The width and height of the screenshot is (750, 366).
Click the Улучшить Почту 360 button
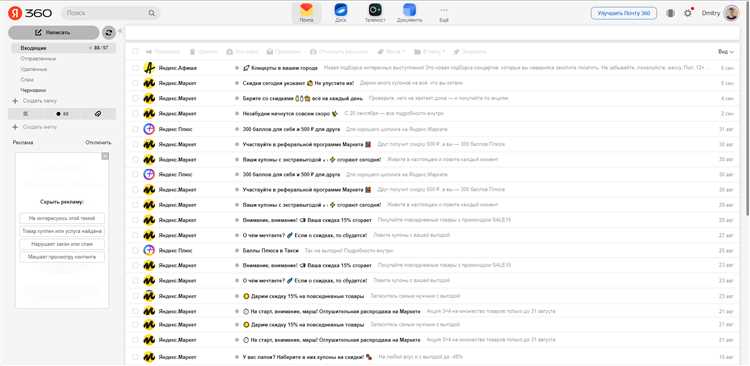click(x=624, y=13)
